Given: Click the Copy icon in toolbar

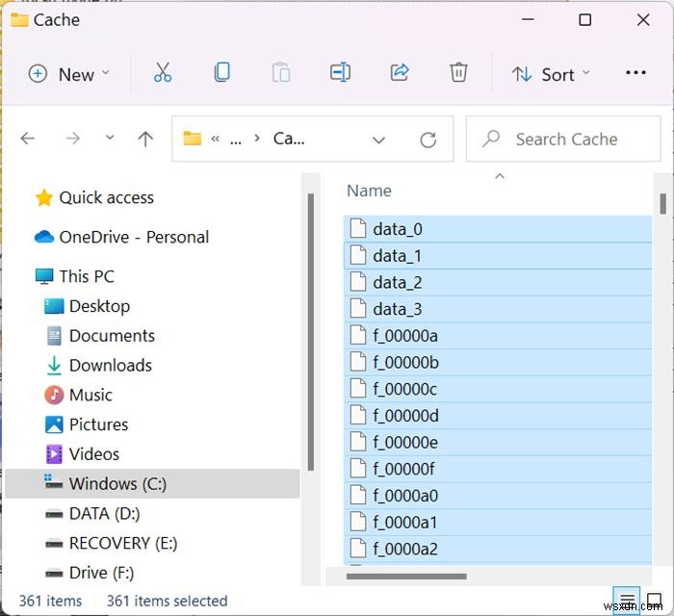Looking at the screenshot, I should 221,72.
